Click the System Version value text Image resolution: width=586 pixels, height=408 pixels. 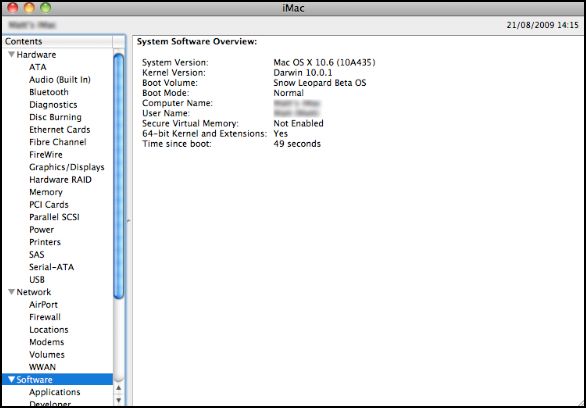(324, 62)
